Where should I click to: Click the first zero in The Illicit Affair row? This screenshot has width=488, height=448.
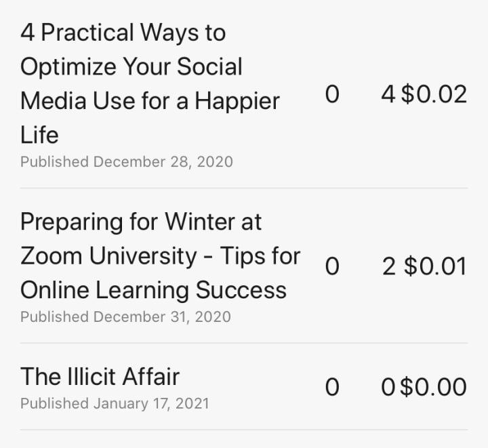tap(331, 387)
